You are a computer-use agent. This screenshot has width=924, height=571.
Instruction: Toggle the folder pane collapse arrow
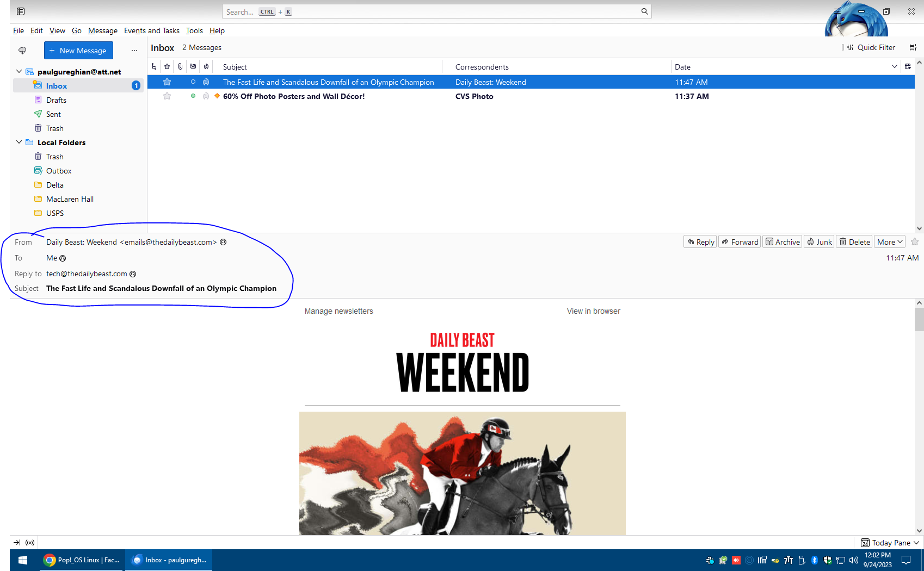tap(17, 542)
